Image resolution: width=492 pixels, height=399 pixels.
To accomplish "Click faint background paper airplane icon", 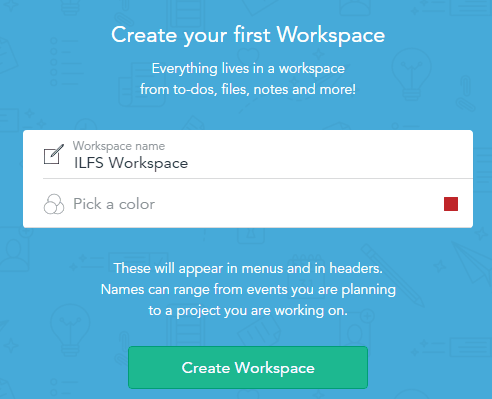I will [x=472, y=263].
